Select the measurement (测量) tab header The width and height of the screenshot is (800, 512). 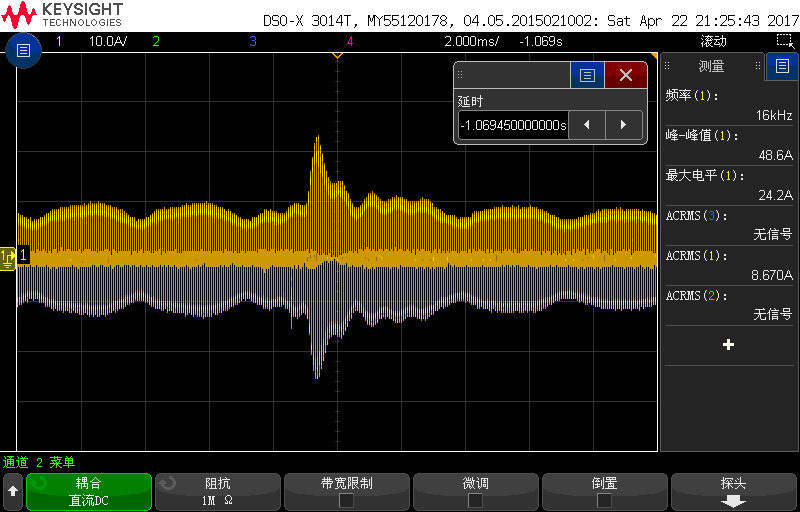point(711,66)
